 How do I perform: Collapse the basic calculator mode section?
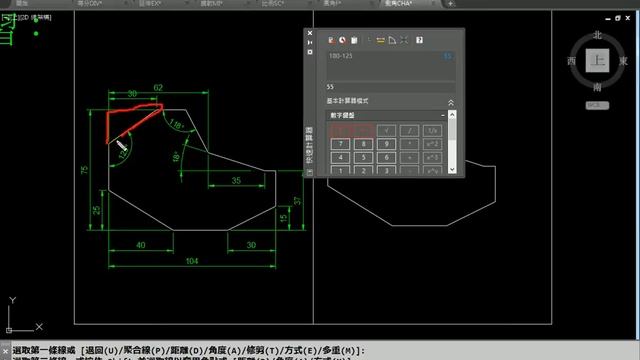tap(451, 103)
